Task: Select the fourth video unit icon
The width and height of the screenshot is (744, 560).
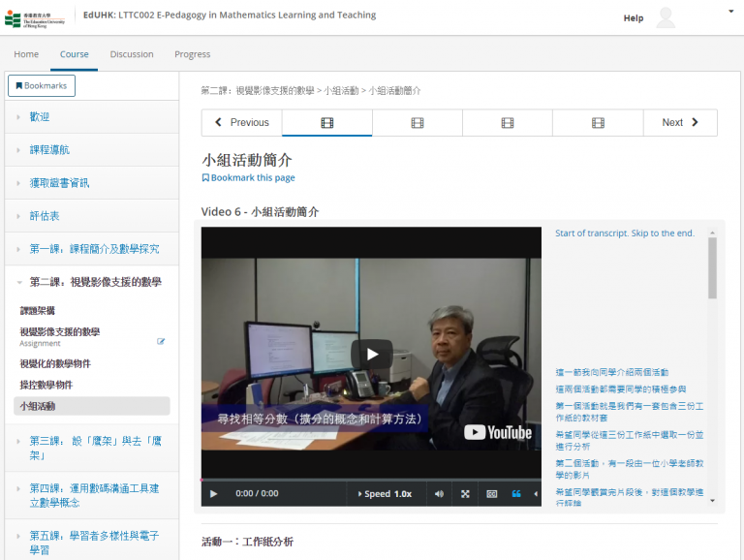Action: 598,123
